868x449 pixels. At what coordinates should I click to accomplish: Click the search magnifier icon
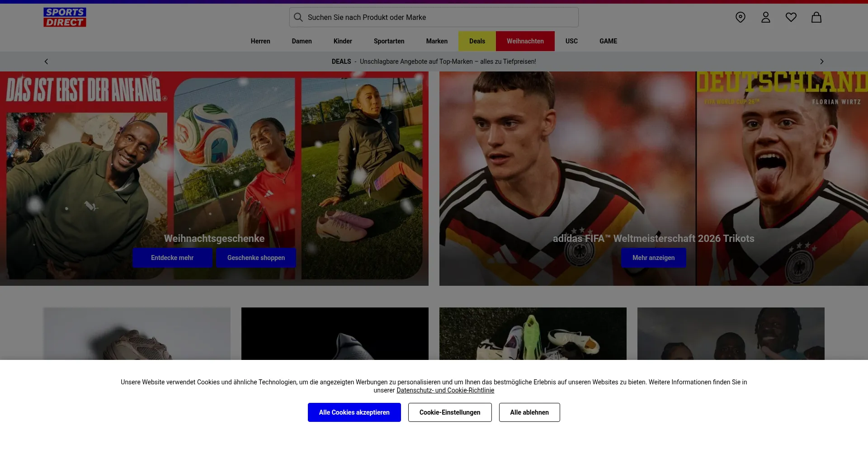[298, 17]
